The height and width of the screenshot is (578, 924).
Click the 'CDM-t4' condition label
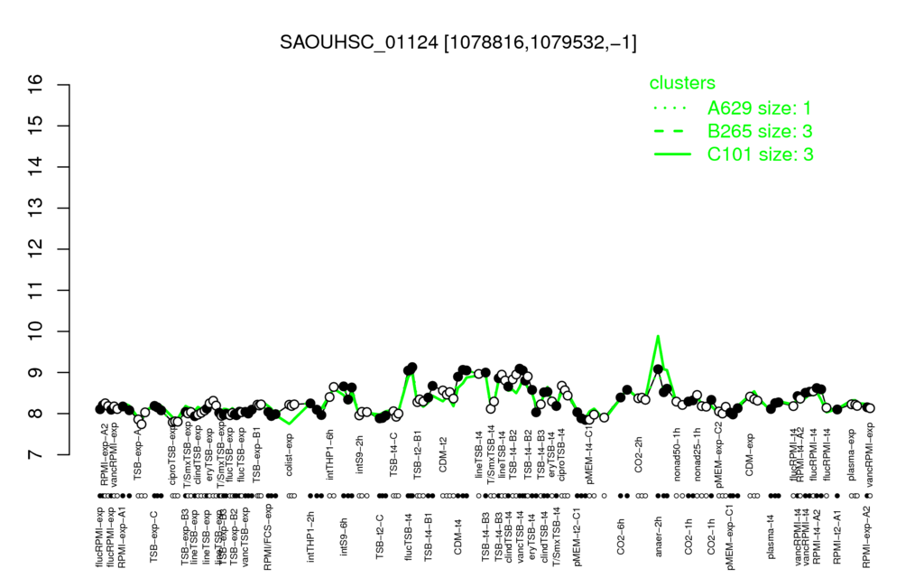tap(457, 536)
